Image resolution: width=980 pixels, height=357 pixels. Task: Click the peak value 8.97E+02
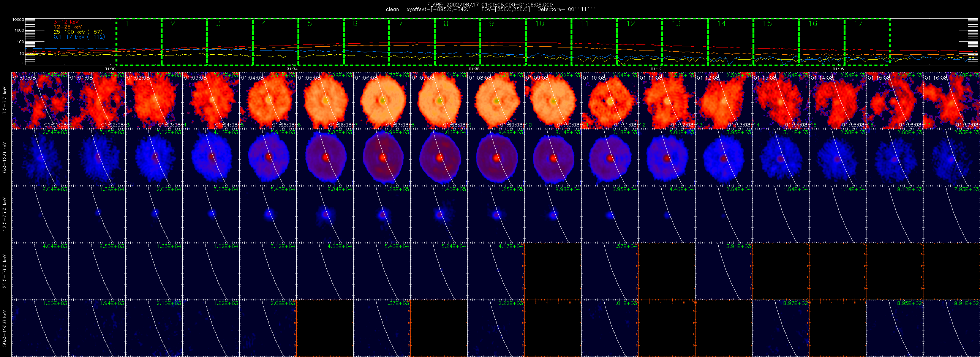(x=796, y=303)
